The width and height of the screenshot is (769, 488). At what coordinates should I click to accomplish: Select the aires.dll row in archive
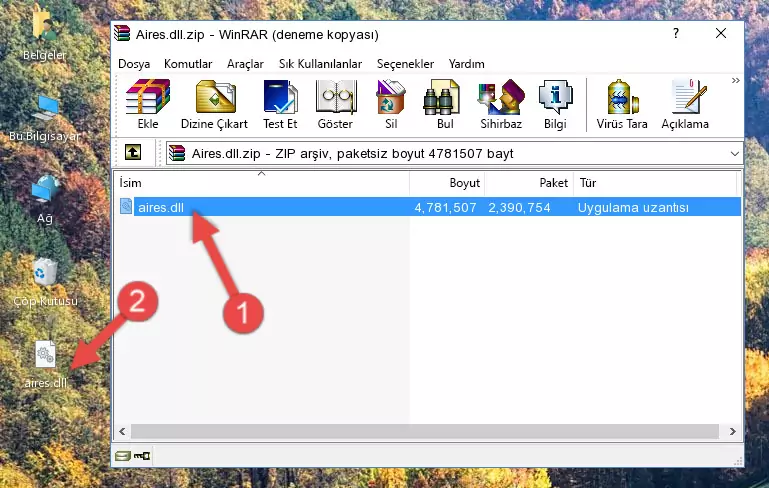pyautogui.click(x=428, y=207)
